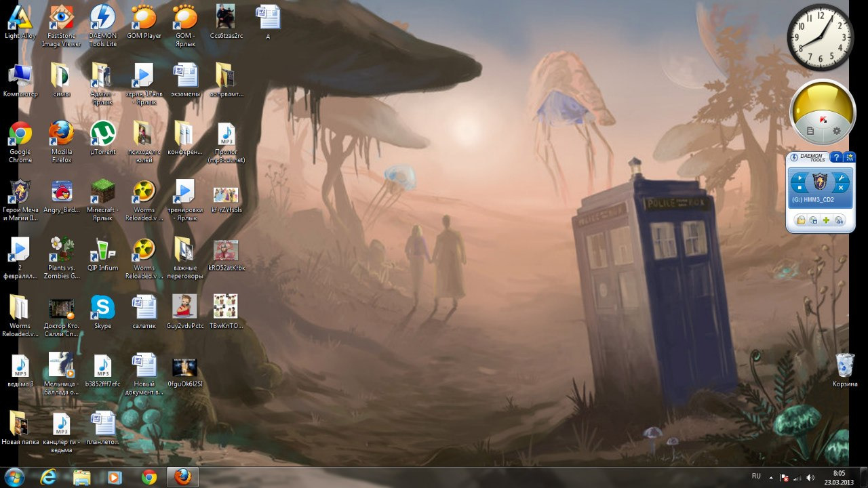
Task: Open Windows Explorer from the taskbar
Action: pyautogui.click(x=82, y=477)
